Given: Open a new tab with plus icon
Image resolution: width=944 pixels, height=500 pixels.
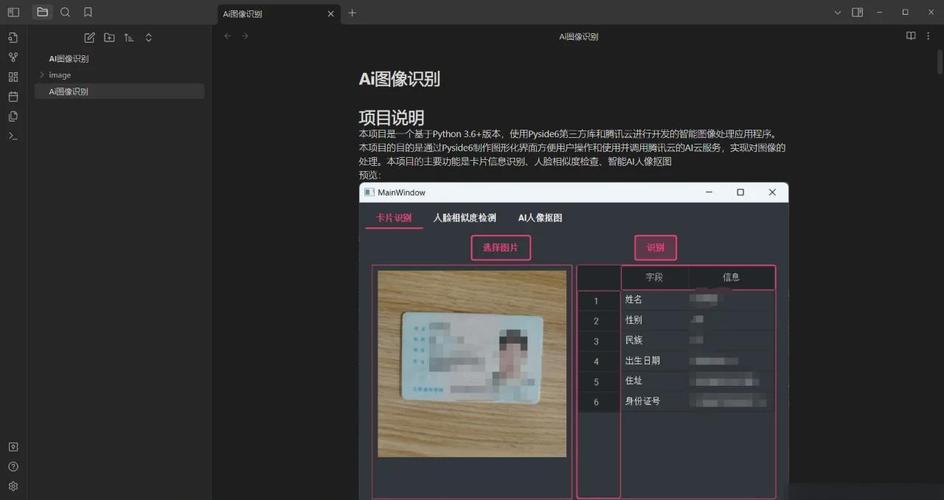Looking at the screenshot, I should pyautogui.click(x=352, y=13).
